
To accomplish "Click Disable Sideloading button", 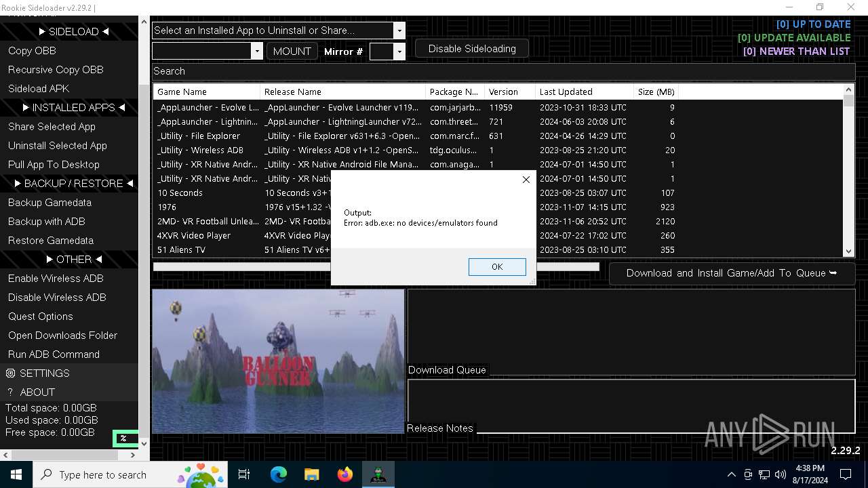I will tap(472, 49).
